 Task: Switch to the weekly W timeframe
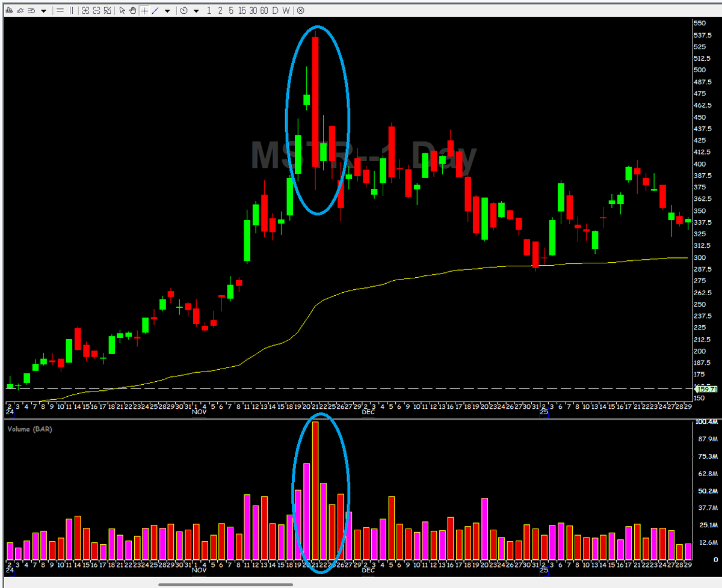coord(286,10)
